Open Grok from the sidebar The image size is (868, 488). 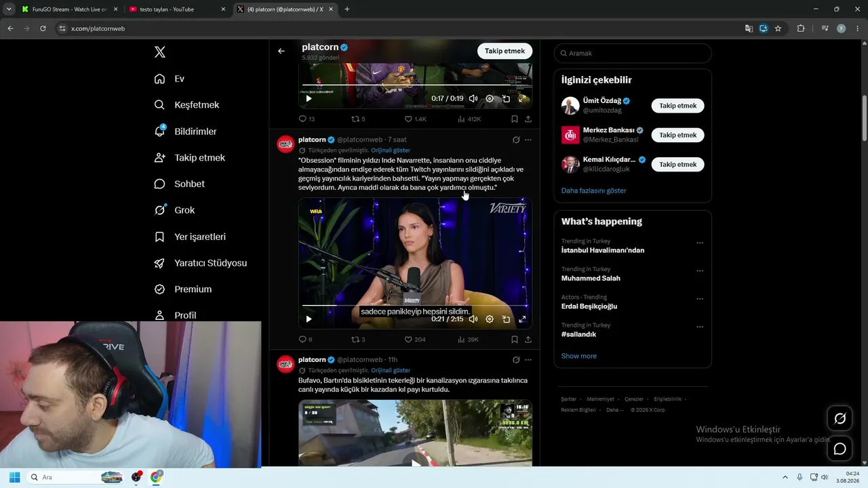click(174, 210)
